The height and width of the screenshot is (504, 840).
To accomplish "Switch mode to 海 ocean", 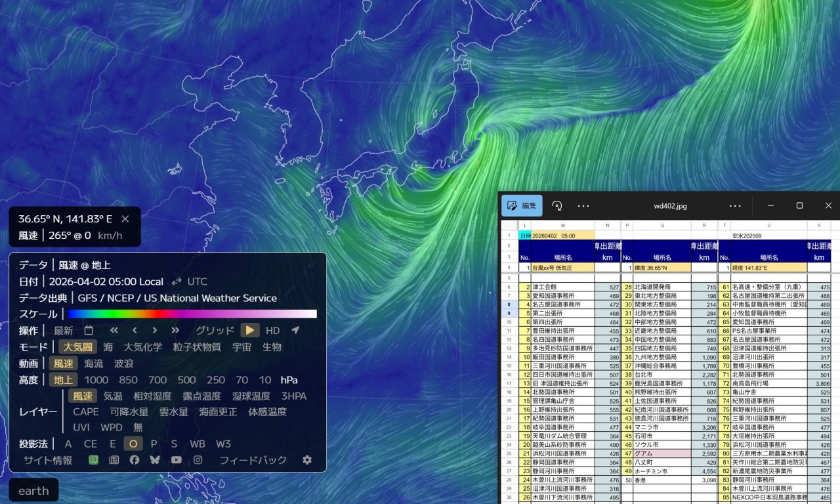I will [x=108, y=346].
